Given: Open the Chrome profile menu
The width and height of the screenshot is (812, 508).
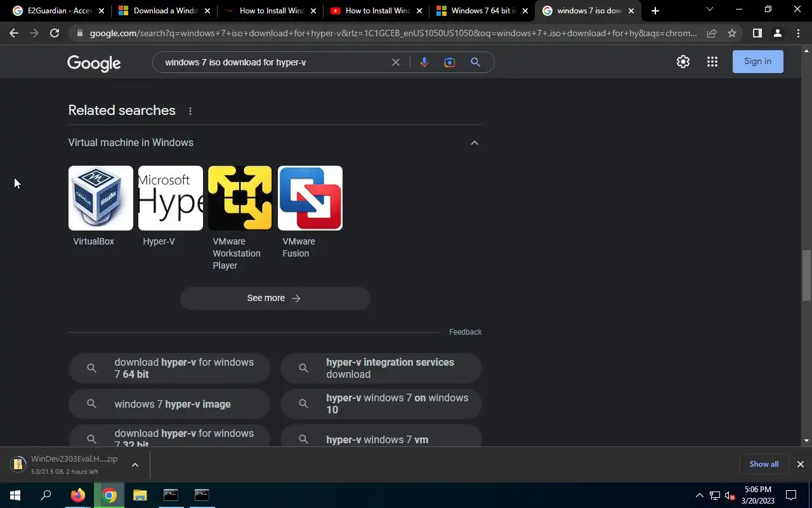Looking at the screenshot, I should (777, 33).
